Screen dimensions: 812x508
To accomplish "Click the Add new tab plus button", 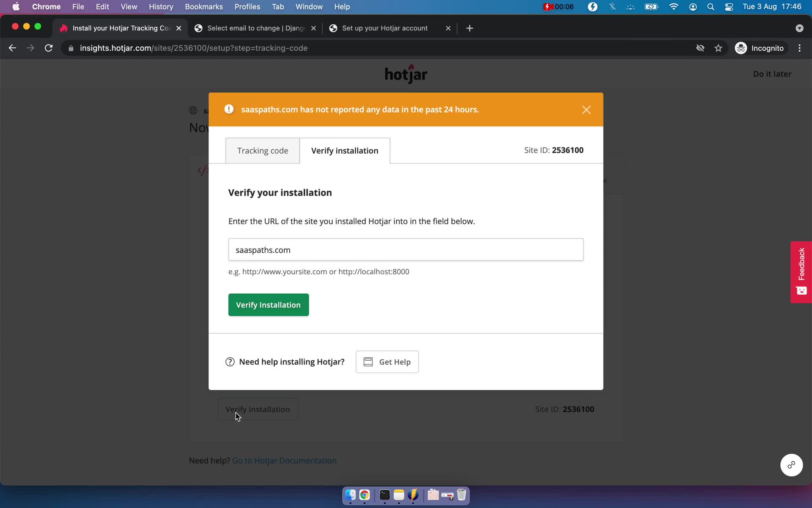I will (469, 28).
